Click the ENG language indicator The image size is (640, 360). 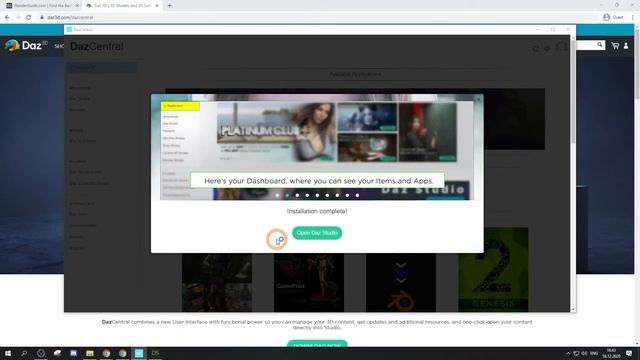tap(594, 353)
